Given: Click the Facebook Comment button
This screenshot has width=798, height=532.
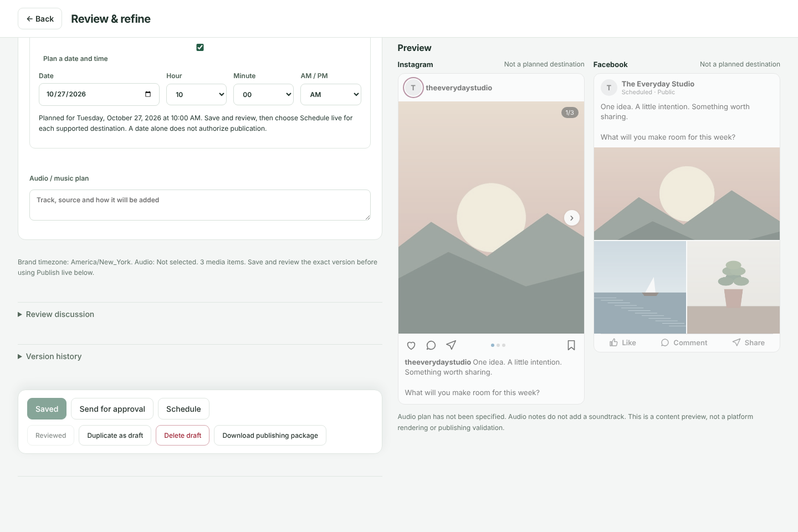Looking at the screenshot, I should point(684,342).
